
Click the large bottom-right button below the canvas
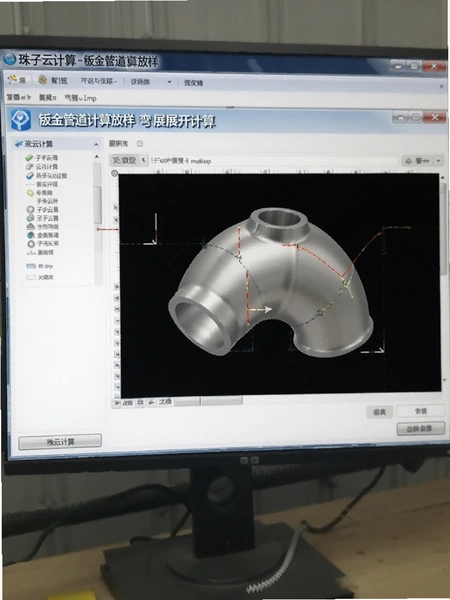[421, 429]
